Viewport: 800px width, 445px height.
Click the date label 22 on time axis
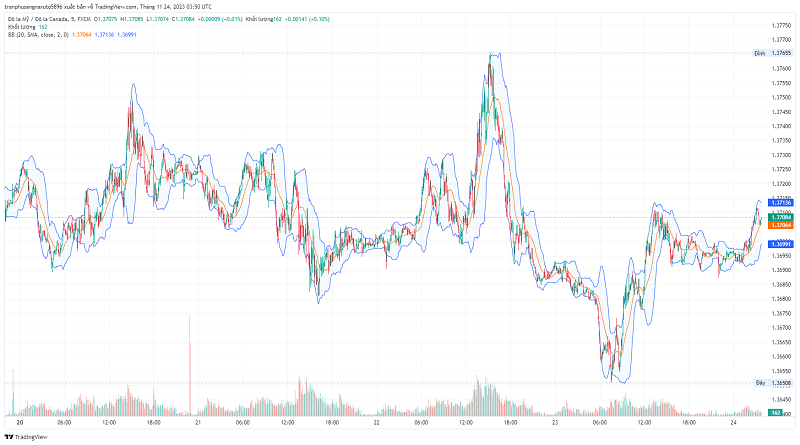point(375,424)
